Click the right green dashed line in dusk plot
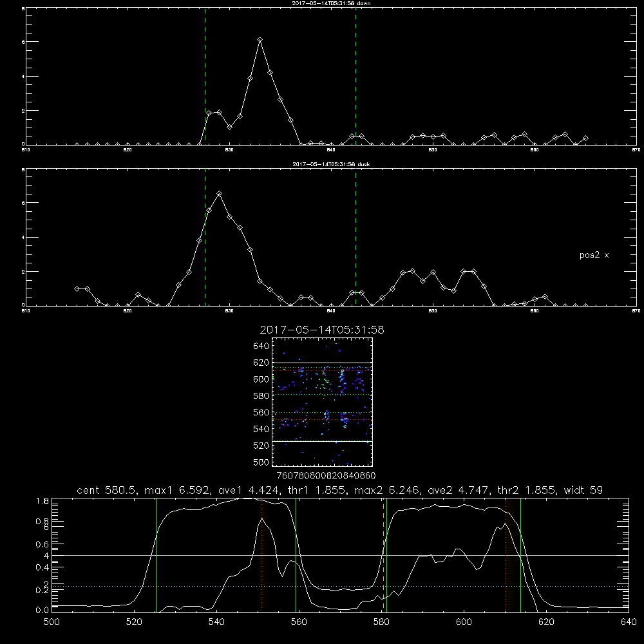The height and width of the screenshot is (644, 644). 355,238
